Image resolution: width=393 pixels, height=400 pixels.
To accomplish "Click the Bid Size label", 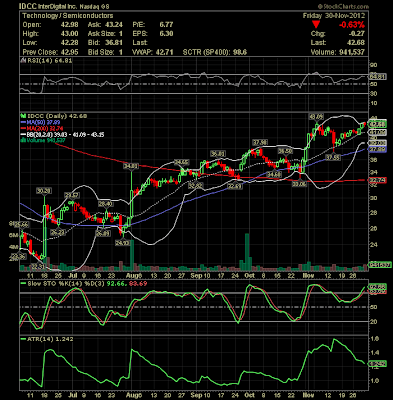I will point(101,52).
